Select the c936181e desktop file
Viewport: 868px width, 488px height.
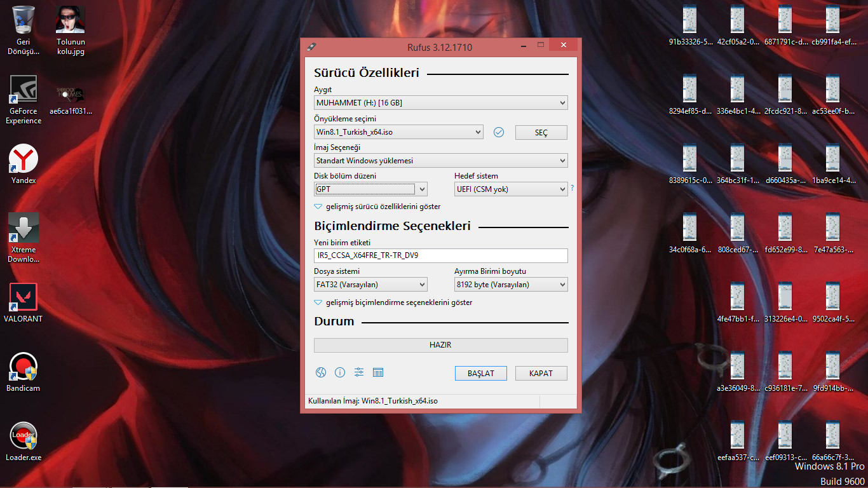[x=785, y=372]
